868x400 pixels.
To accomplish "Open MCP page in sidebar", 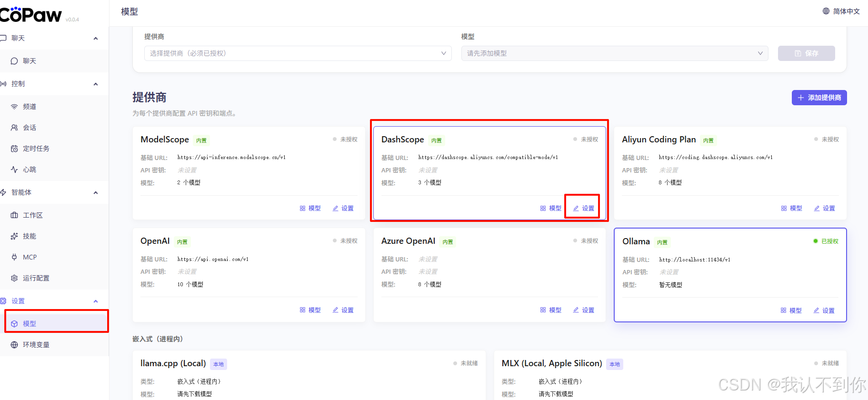I will click(x=54, y=257).
